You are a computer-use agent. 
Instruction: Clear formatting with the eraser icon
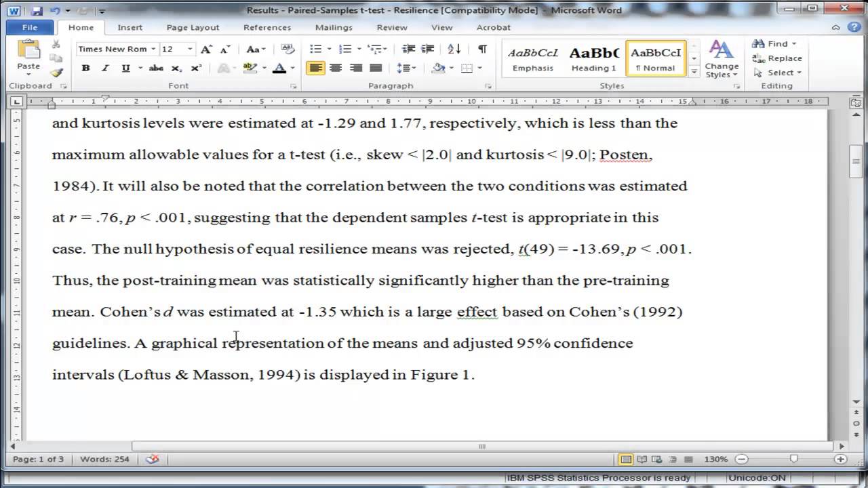(x=288, y=49)
